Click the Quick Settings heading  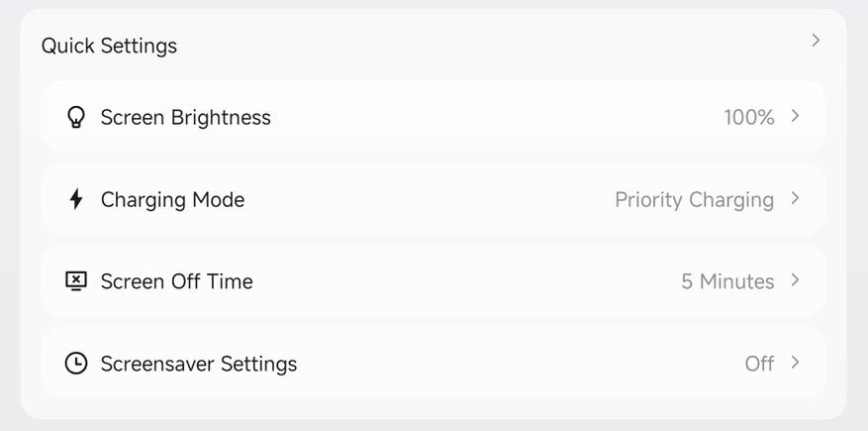pos(109,46)
